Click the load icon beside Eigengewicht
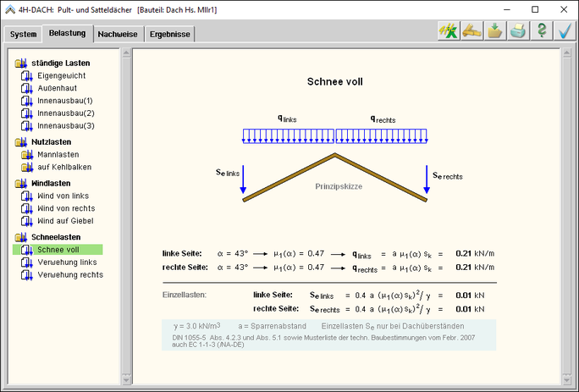Screen dimensions: 579x392 point(26,76)
